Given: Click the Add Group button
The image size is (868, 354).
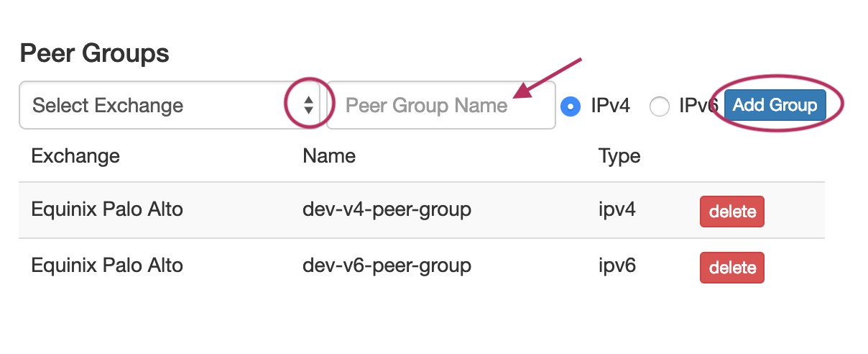Looking at the screenshot, I should (x=775, y=105).
